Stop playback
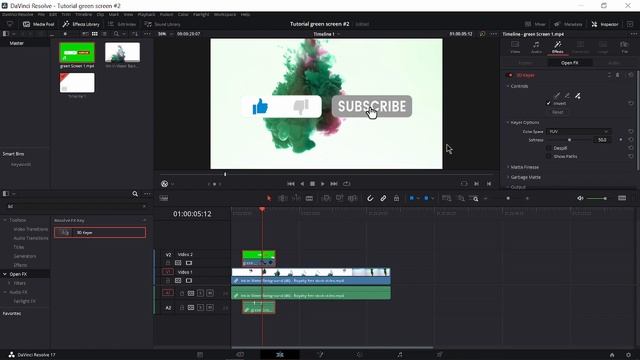This screenshot has width=640, height=360. click(x=312, y=184)
